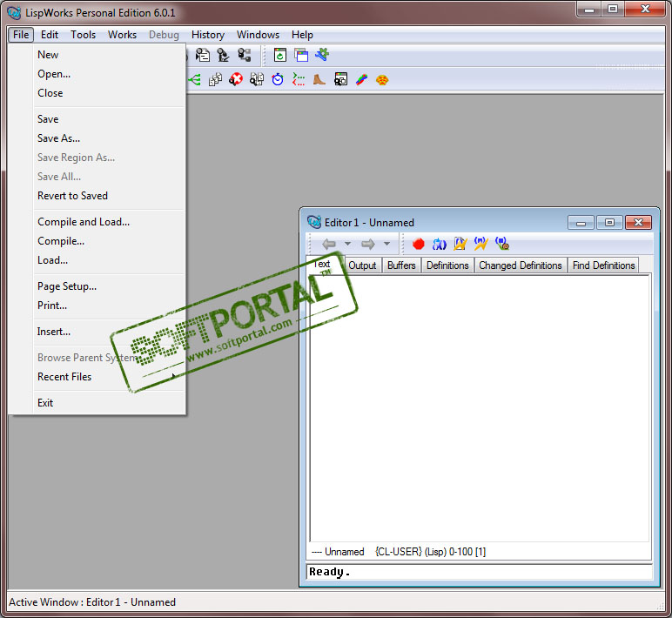Choose Save from the File menu
Image resolution: width=672 pixels, height=618 pixels.
click(x=109, y=119)
